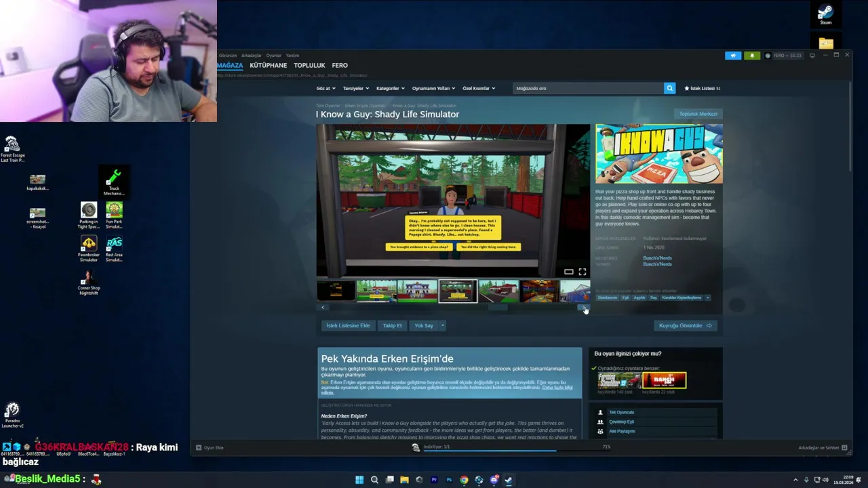The height and width of the screenshot is (488, 868).
Task: Click the store search magnifier button
Action: click(669, 88)
